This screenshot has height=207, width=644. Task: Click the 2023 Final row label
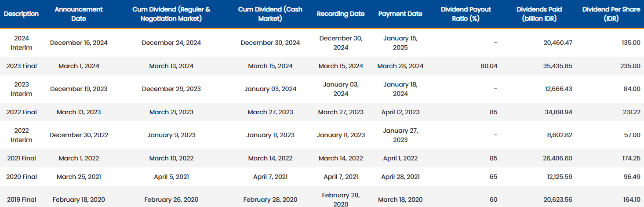point(22,66)
